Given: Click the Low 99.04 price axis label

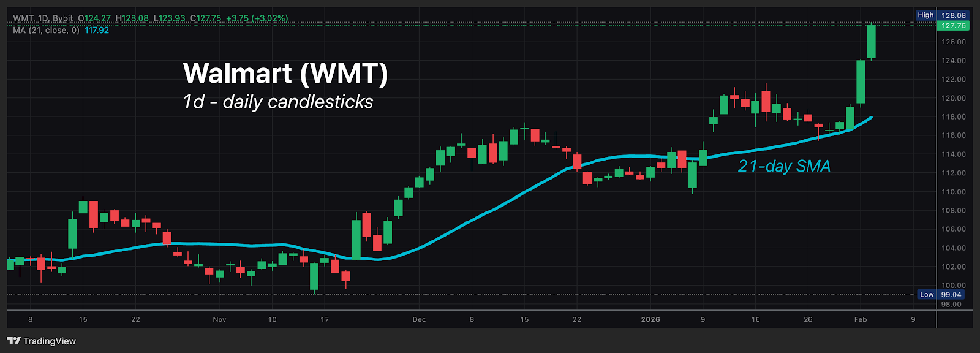Looking at the screenshot, I should pyautogui.click(x=941, y=295).
